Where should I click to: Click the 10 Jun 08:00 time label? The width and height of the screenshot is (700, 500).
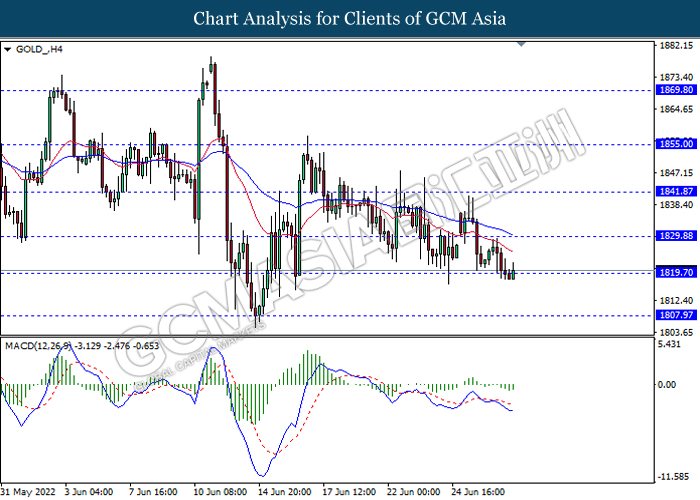[x=220, y=492]
